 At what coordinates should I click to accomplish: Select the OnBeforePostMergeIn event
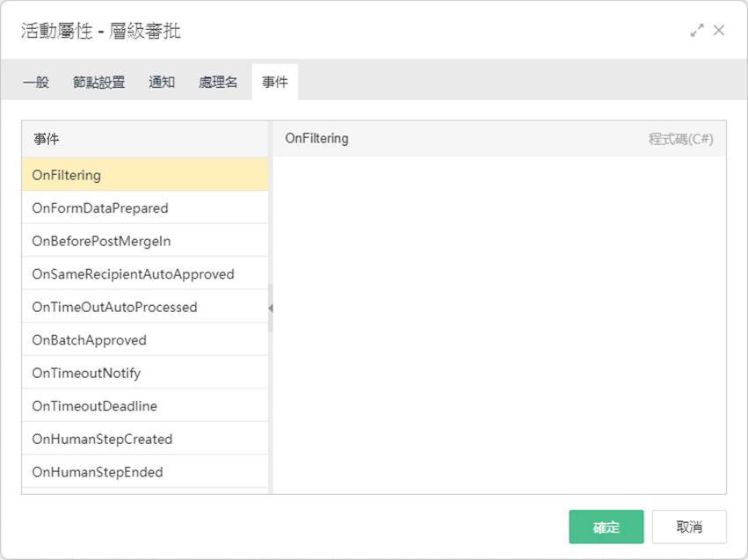click(x=145, y=241)
